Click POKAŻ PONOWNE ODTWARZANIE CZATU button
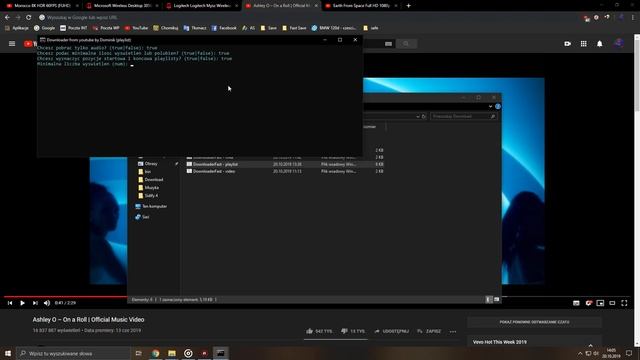The image size is (640, 360). (x=534, y=322)
